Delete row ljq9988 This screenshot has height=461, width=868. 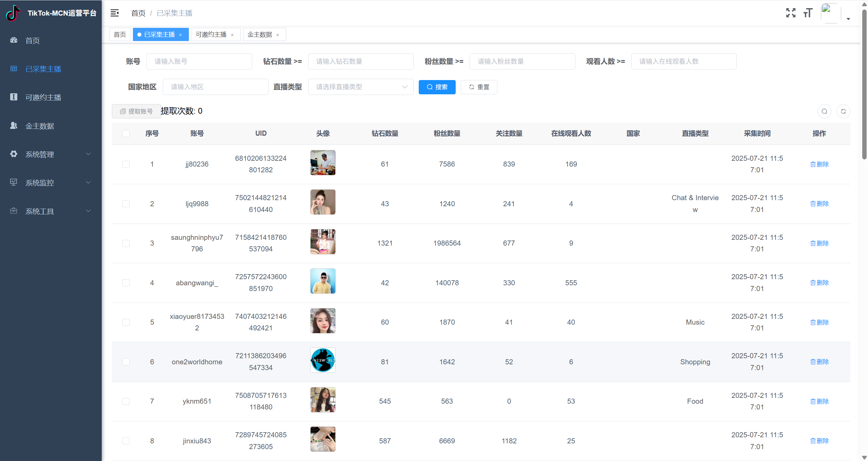pos(819,204)
